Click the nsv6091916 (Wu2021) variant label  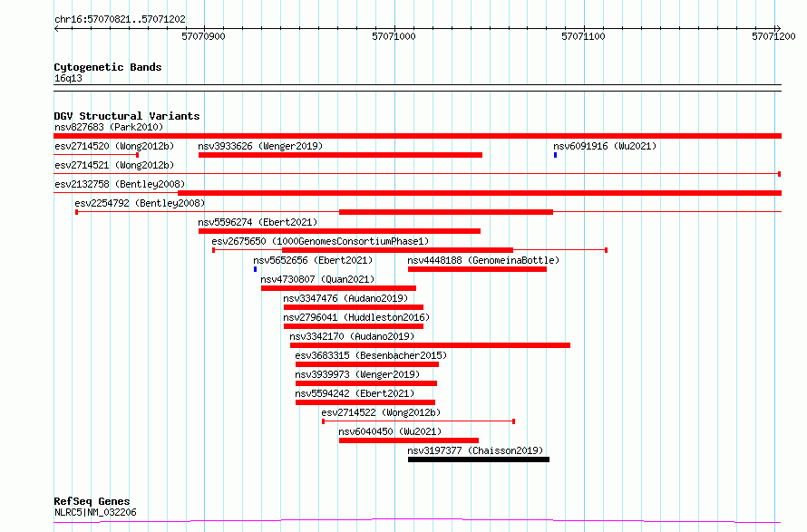click(605, 146)
